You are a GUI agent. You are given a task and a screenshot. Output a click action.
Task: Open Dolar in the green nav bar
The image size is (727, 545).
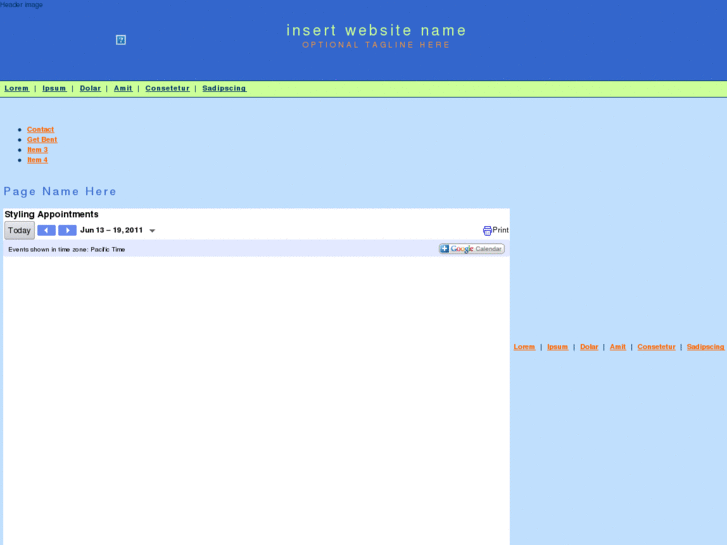point(90,88)
